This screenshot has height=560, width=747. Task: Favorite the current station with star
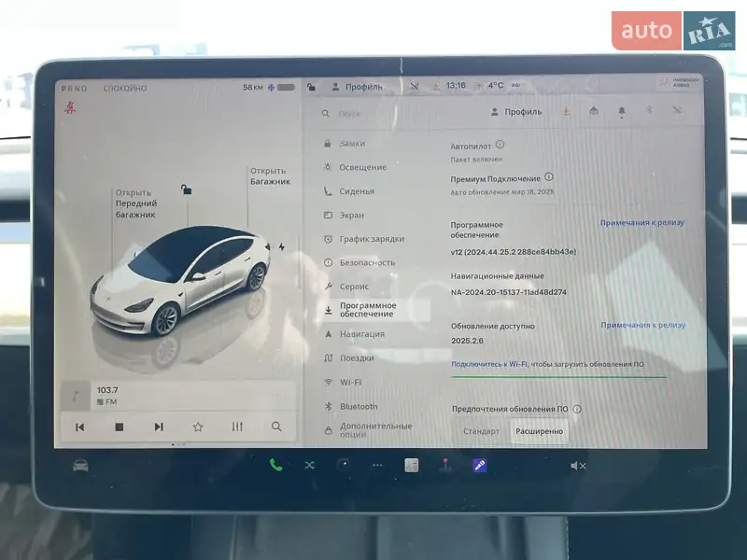tap(198, 427)
